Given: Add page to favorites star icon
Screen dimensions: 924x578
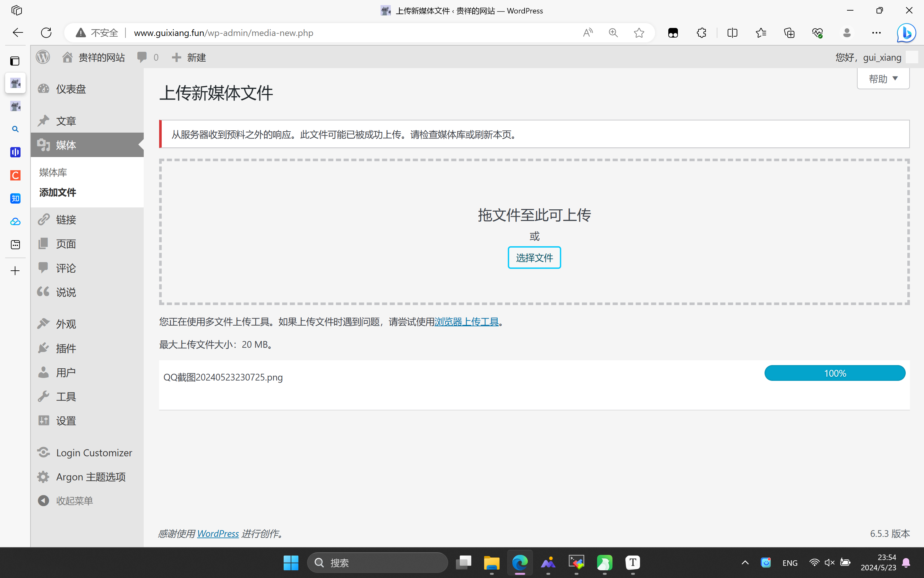Looking at the screenshot, I should 639,33.
